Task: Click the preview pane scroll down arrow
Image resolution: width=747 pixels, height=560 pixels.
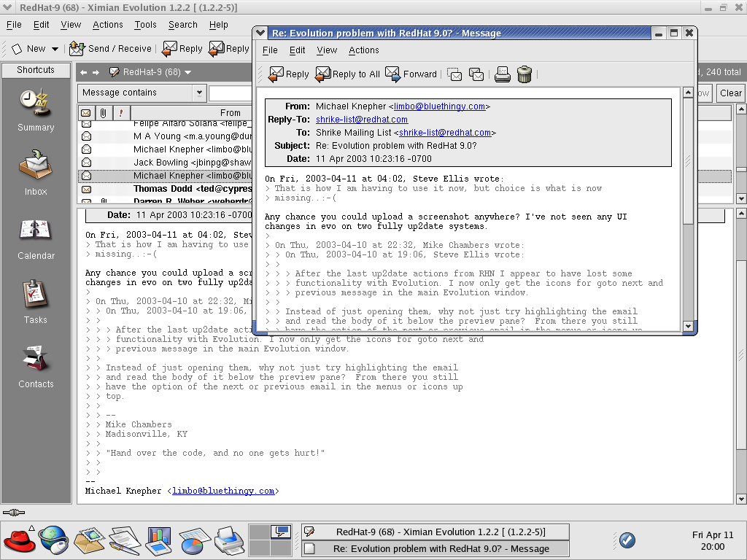Action: (x=741, y=499)
